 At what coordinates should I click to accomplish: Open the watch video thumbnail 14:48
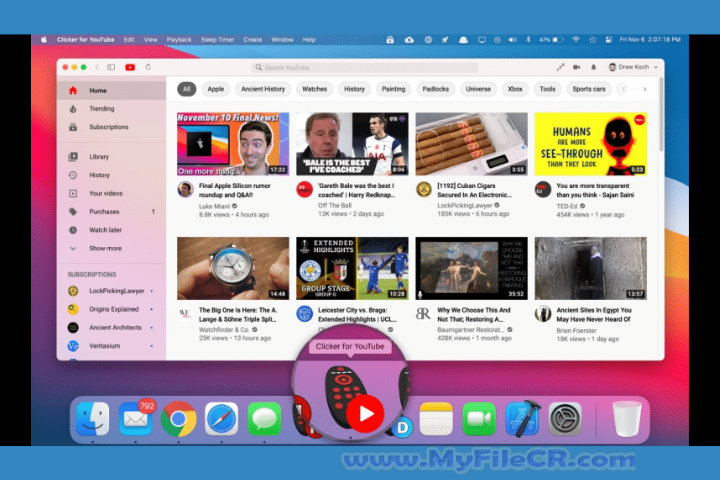click(233, 268)
